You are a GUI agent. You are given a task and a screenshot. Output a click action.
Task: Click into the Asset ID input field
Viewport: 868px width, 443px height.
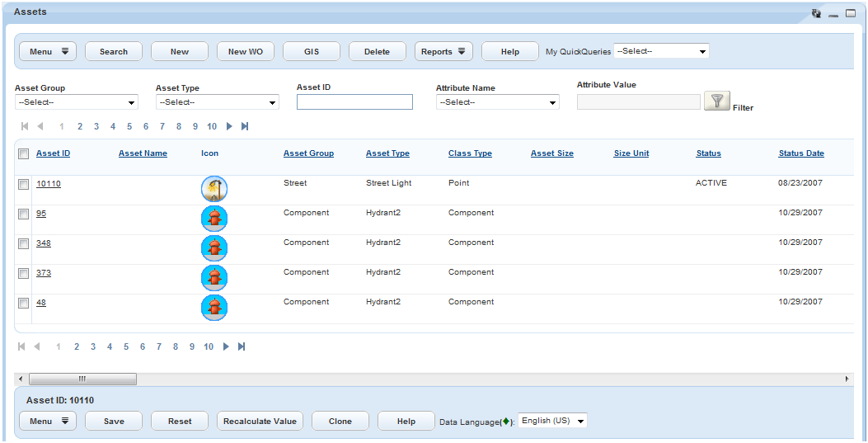pos(354,101)
